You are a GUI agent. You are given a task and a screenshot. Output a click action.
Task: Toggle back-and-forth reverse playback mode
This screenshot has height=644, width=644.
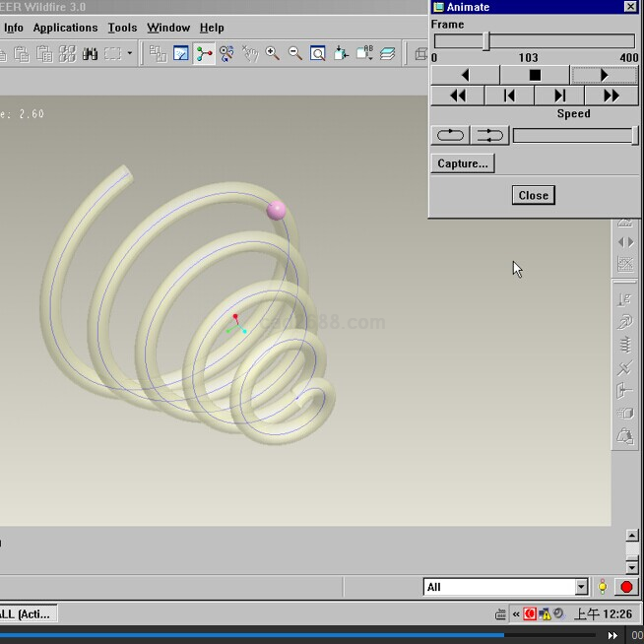(x=488, y=136)
